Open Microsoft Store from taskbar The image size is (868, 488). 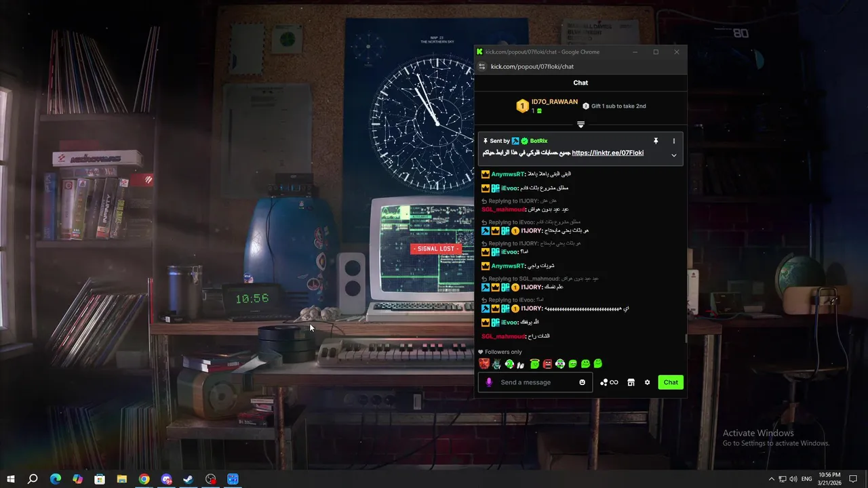100,479
